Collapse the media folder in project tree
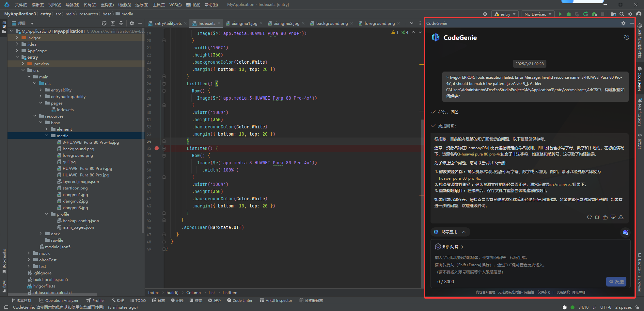 (46, 136)
